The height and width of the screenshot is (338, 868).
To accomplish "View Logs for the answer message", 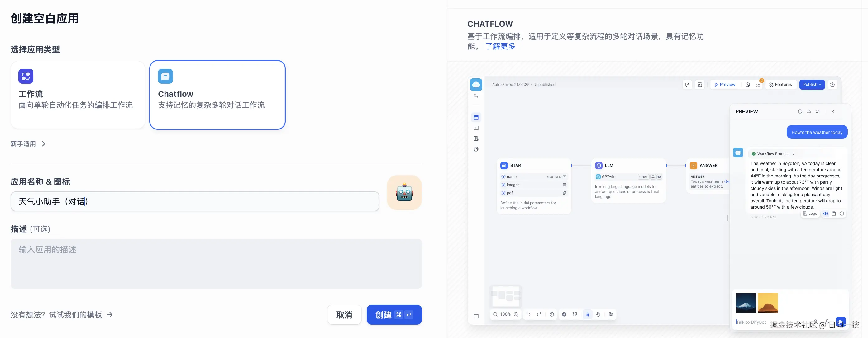I will point(810,214).
